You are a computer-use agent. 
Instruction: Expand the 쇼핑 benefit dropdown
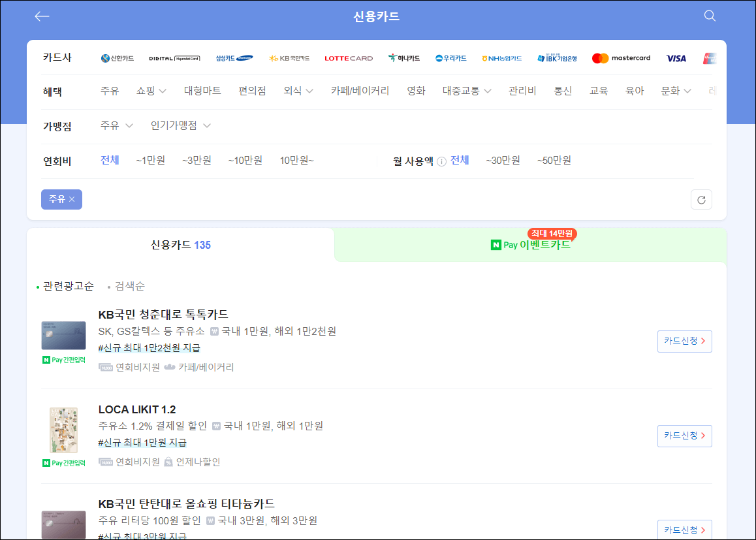click(x=151, y=91)
